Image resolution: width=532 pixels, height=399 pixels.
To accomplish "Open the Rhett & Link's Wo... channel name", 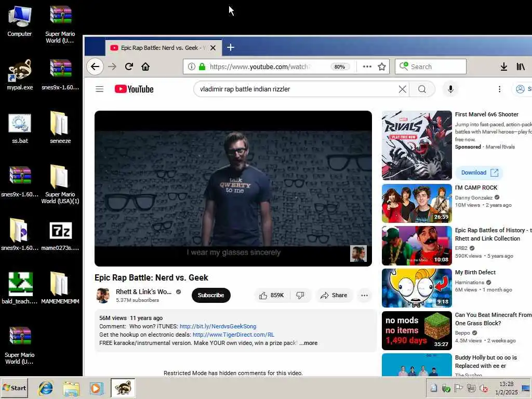I will pos(143,292).
